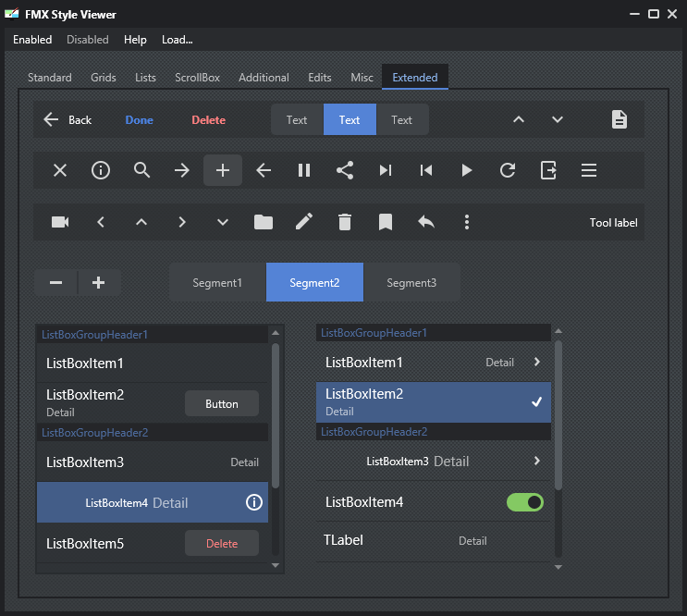Click the video camera icon
Viewport: 687px width, 616px height.
tap(60, 222)
